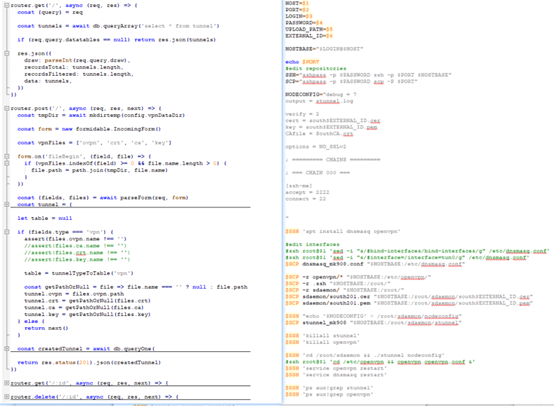Viewport: 554px width, 406px height.
Task: Collapse the fields.type === 'vpn' if-block
Action: (7, 232)
